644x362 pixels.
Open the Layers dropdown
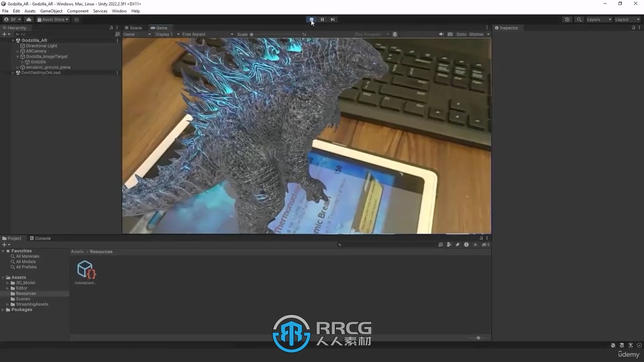tap(599, 20)
